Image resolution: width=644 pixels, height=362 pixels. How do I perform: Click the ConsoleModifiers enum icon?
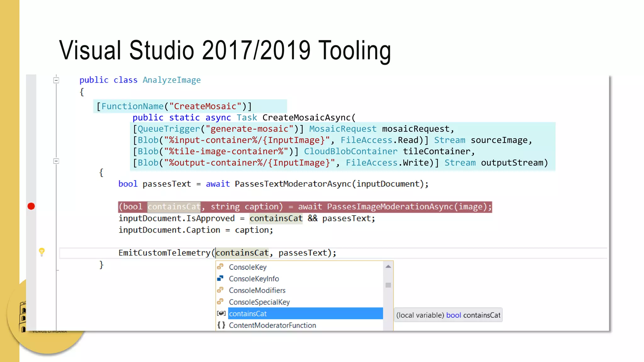click(220, 290)
